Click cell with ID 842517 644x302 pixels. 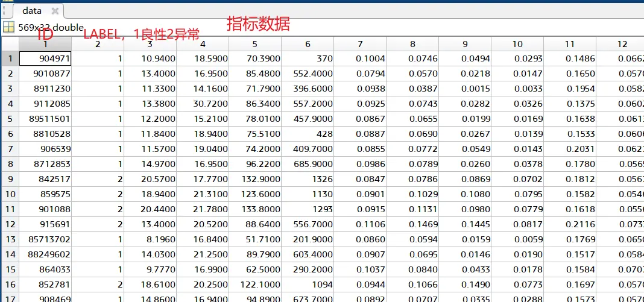(x=45, y=179)
